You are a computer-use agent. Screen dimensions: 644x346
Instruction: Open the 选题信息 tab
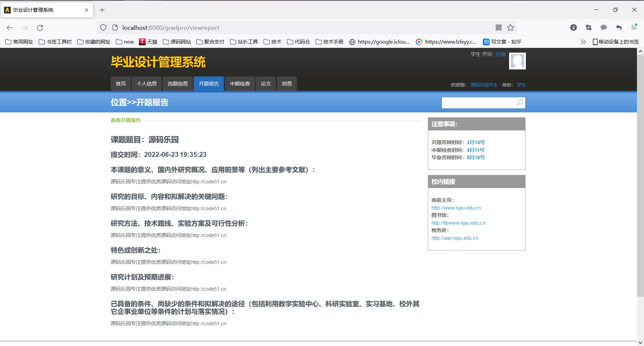pos(178,84)
